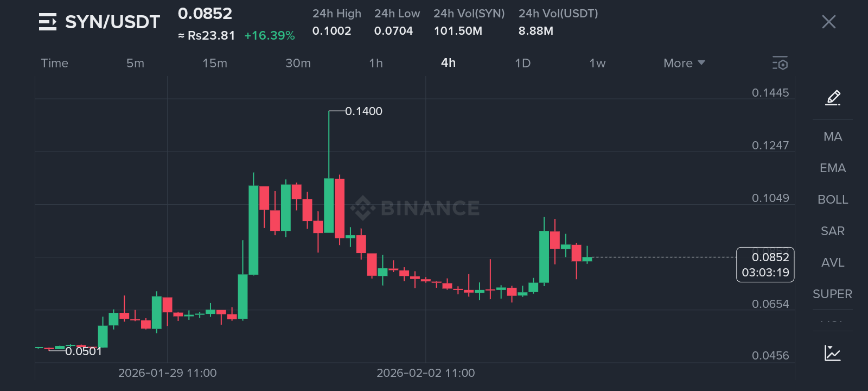Click the SYN/USDT pair name
Image resolution: width=868 pixels, height=391 pixels.
(112, 22)
